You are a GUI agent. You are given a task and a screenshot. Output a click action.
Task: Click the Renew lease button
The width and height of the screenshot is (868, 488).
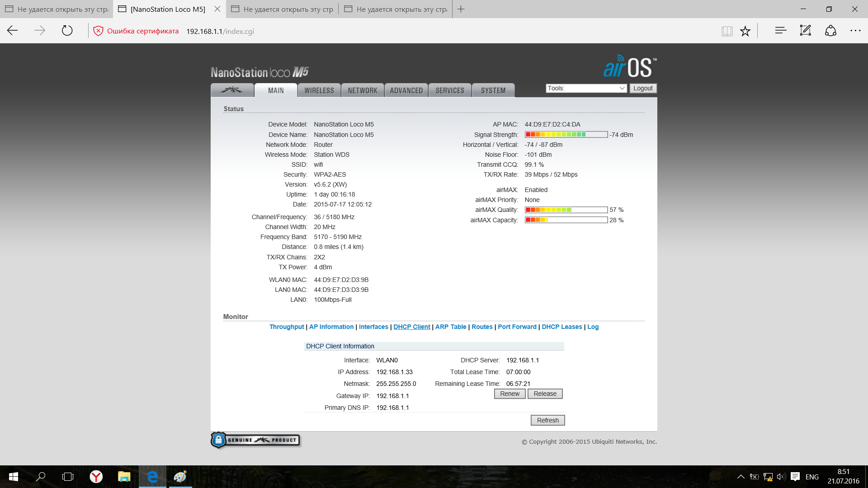[510, 394]
